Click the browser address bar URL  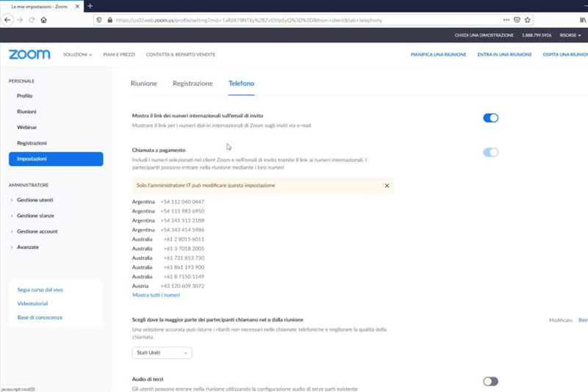(x=248, y=21)
